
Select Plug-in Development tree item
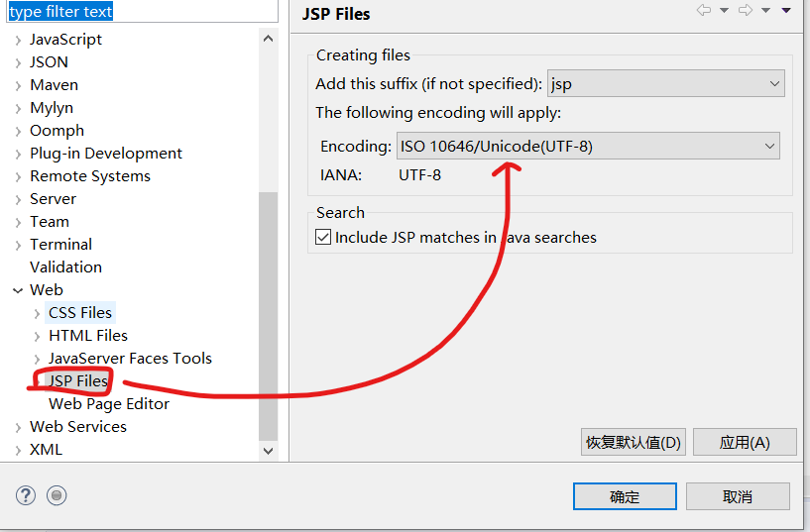106,154
